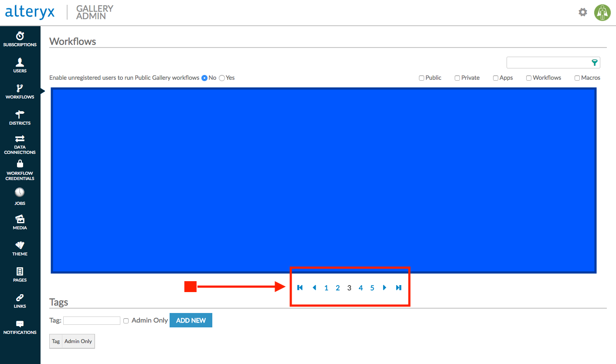
Task: Click inside the Tag input field
Action: [92, 320]
